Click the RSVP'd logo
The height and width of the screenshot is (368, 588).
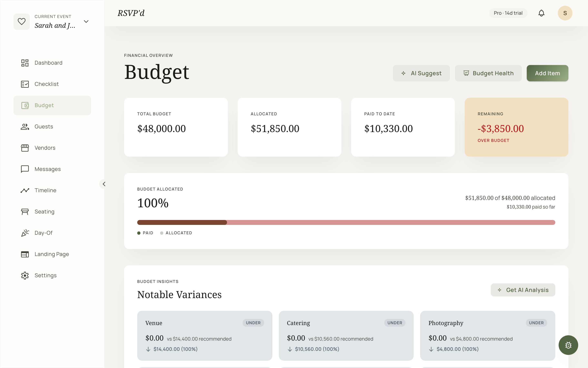[x=131, y=13]
